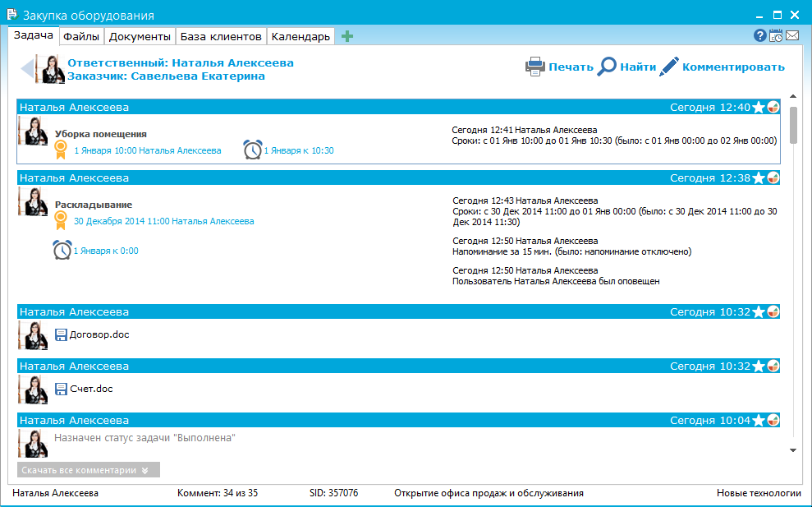The height and width of the screenshot is (507, 812).
Task: Open the Договор.doc file
Action: click(99, 334)
